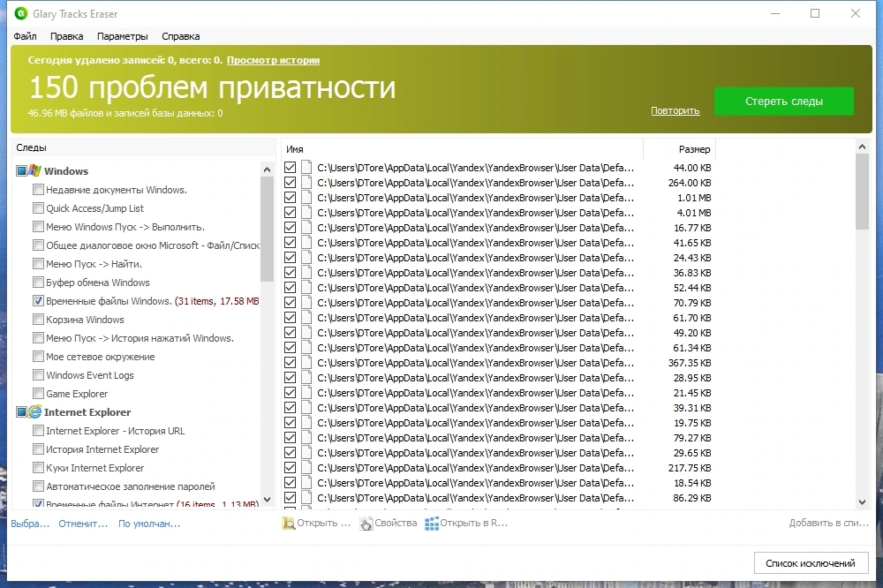Open the Справка menu

[x=181, y=36]
